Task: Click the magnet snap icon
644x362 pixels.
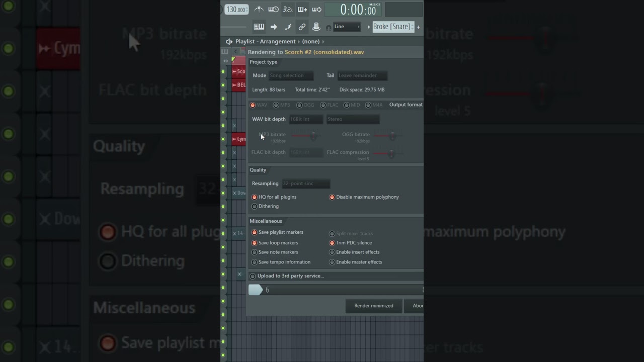Action: 329,28
